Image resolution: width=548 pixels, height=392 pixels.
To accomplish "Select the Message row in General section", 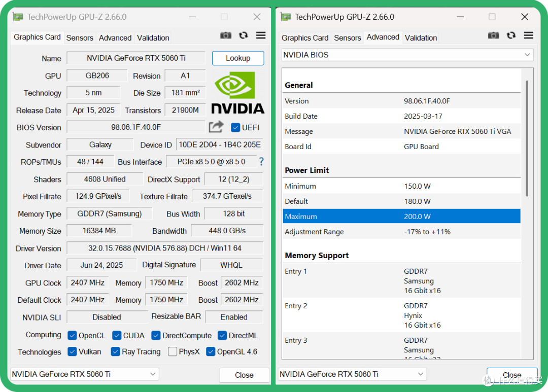I will tap(401, 131).
